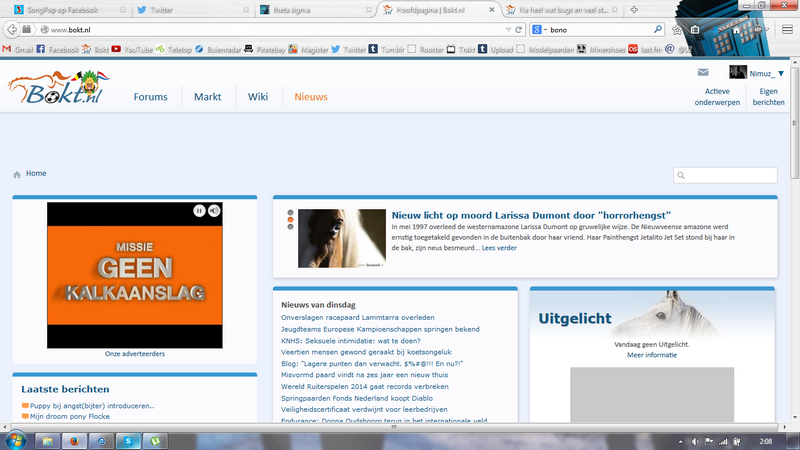This screenshot has height=450, width=800.
Task: Expand the Nimuz_ user dropdown
Action: coord(781,73)
